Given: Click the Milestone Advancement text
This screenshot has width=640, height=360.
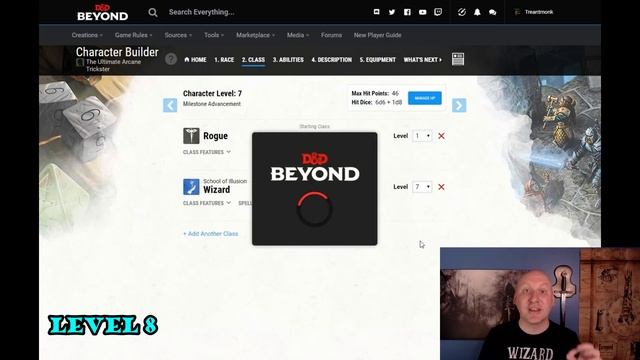Looking at the screenshot, I should pos(212,104).
